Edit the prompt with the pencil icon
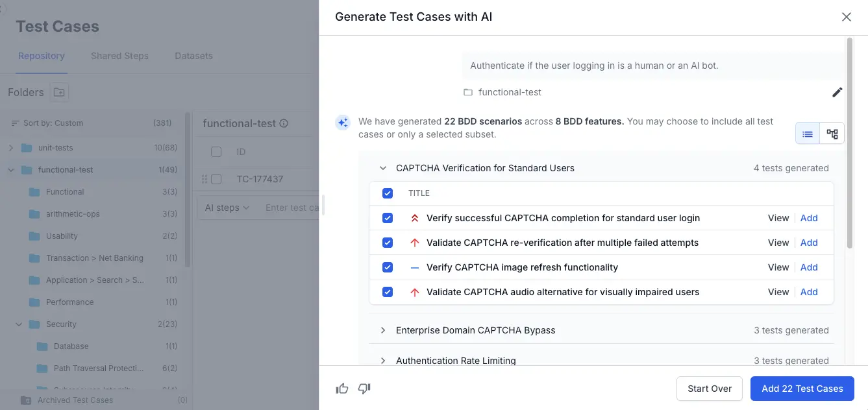Viewport: 868px width, 410px height. pos(837,92)
